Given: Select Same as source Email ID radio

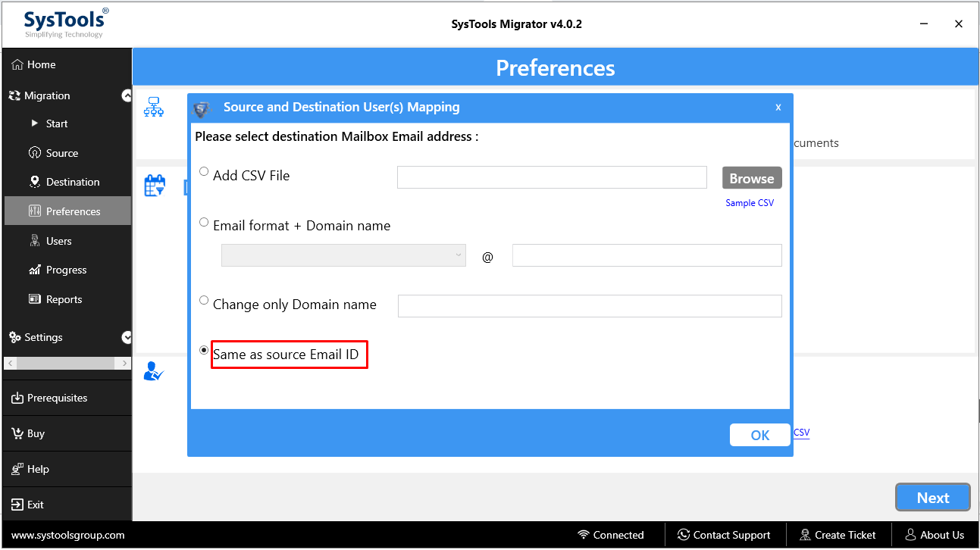Looking at the screenshot, I should pos(204,351).
